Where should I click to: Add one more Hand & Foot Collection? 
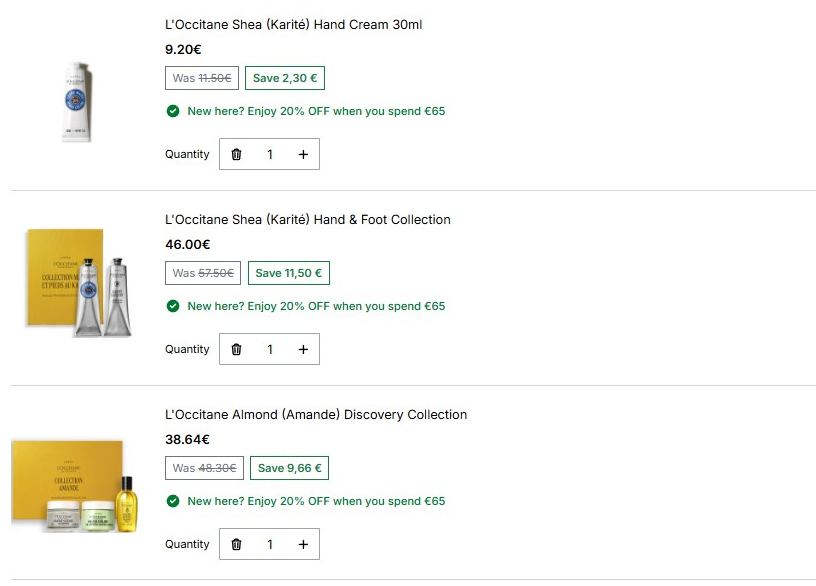coord(303,349)
